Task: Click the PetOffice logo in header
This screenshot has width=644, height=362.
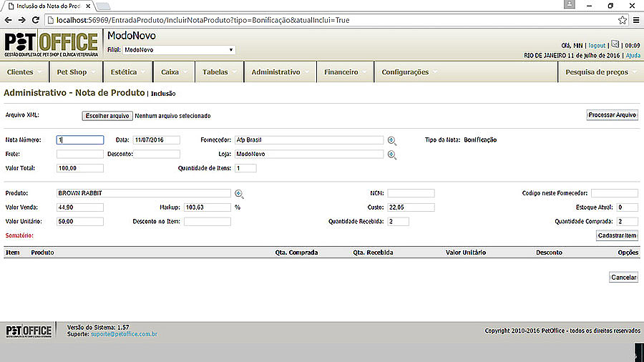Action: 51,44
